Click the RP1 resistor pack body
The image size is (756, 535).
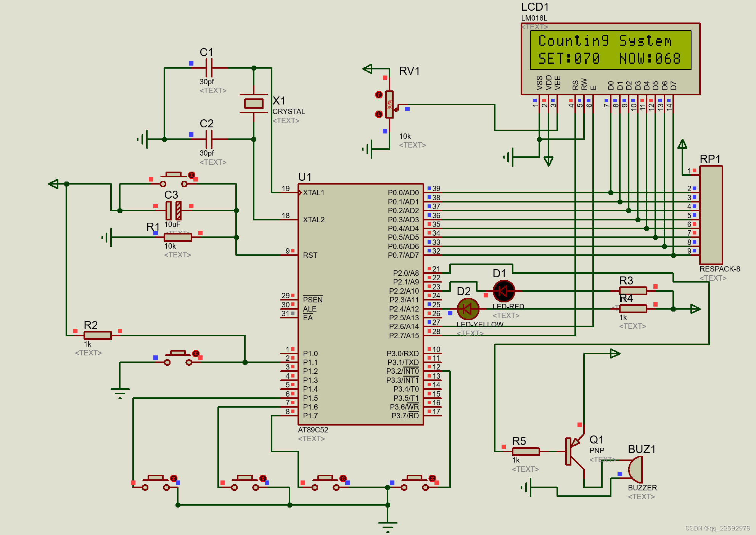coord(711,215)
